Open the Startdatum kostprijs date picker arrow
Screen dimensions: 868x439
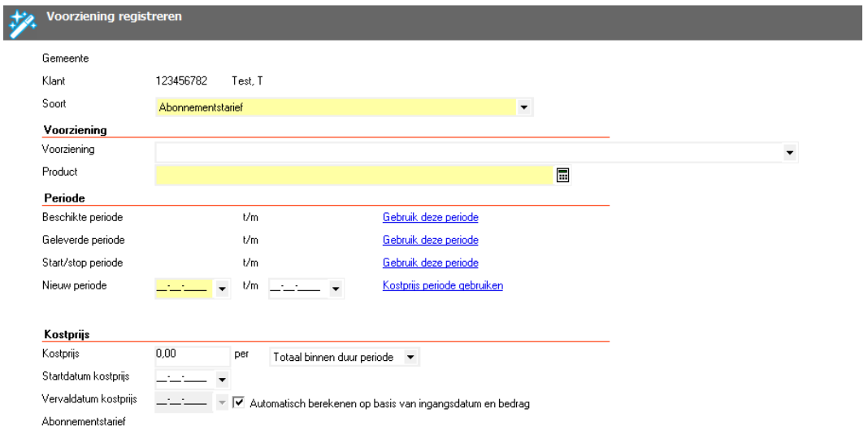pyautogui.click(x=222, y=380)
